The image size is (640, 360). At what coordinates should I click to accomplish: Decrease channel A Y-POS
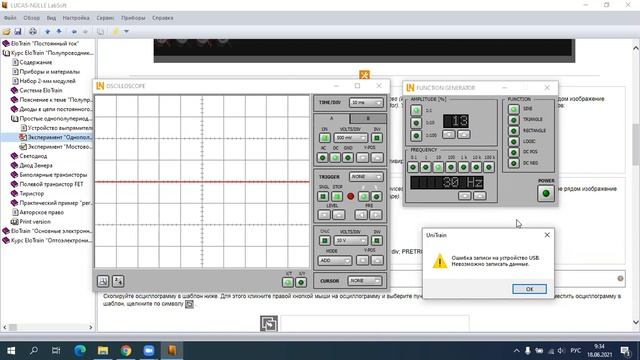coord(362,158)
